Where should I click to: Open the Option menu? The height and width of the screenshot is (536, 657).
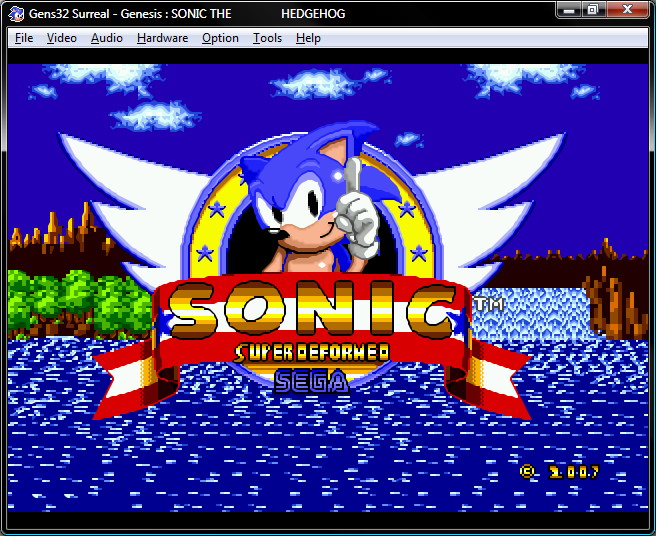(x=220, y=38)
